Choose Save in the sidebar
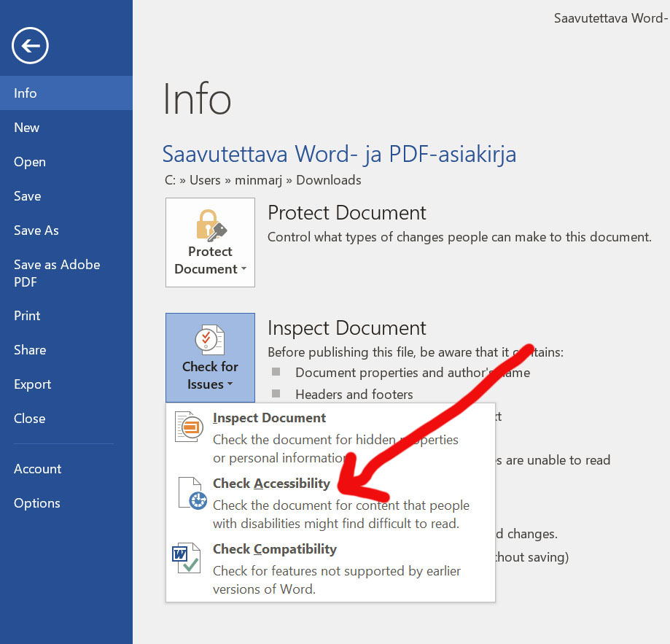Viewport: 670px width, 644px height. click(x=66, y=196)
